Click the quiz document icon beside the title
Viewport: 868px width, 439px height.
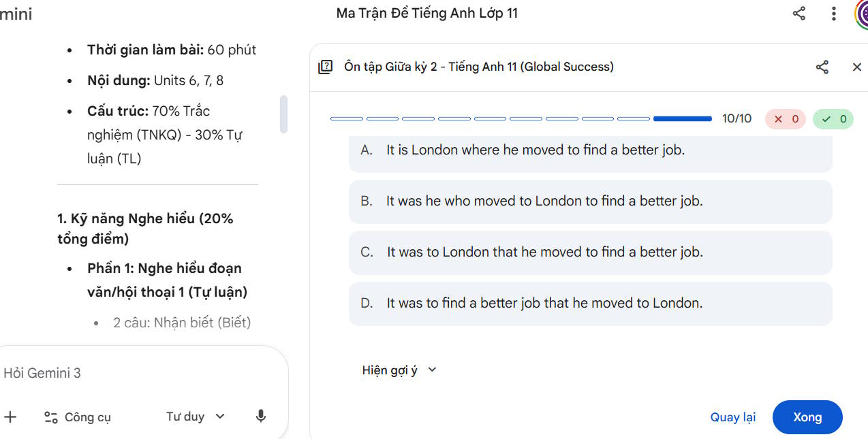[x=326, y=67]
